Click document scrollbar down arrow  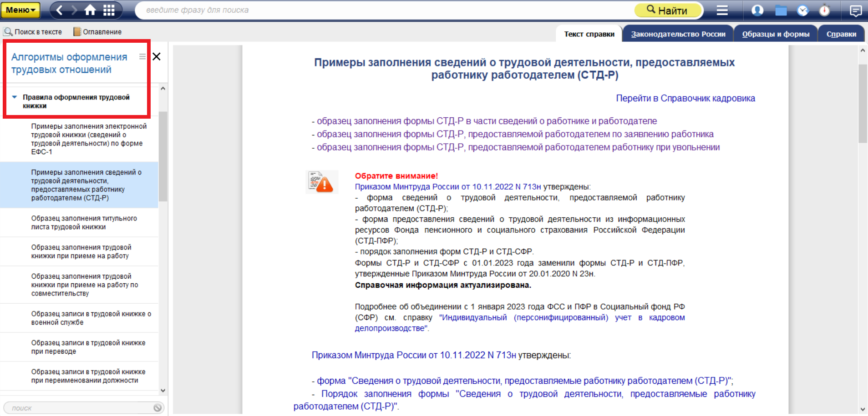(x=863, y=409)
